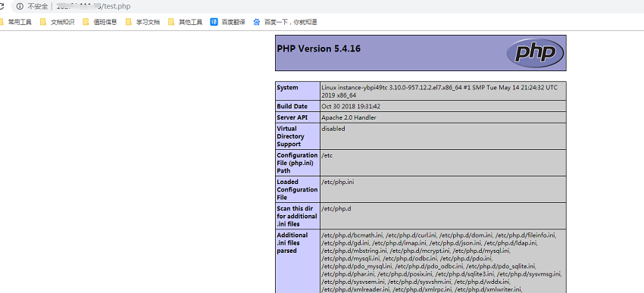The height and width of the screenshot is (293, 644).
Task: Open the 值班信息 bookmark folder
Action: 100,22
